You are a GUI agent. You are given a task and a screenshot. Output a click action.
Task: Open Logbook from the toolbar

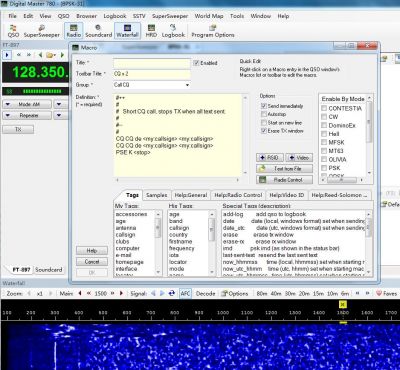pos(173,31)
